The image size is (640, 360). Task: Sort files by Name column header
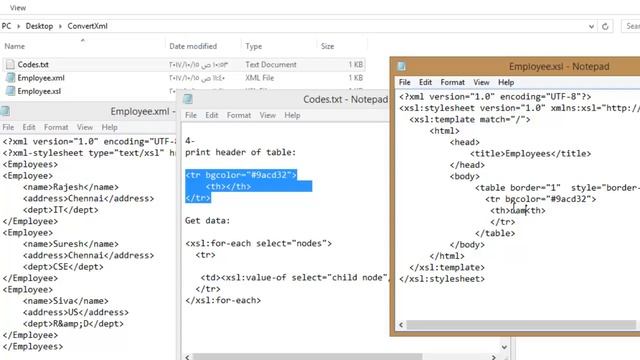pos(15,47)
